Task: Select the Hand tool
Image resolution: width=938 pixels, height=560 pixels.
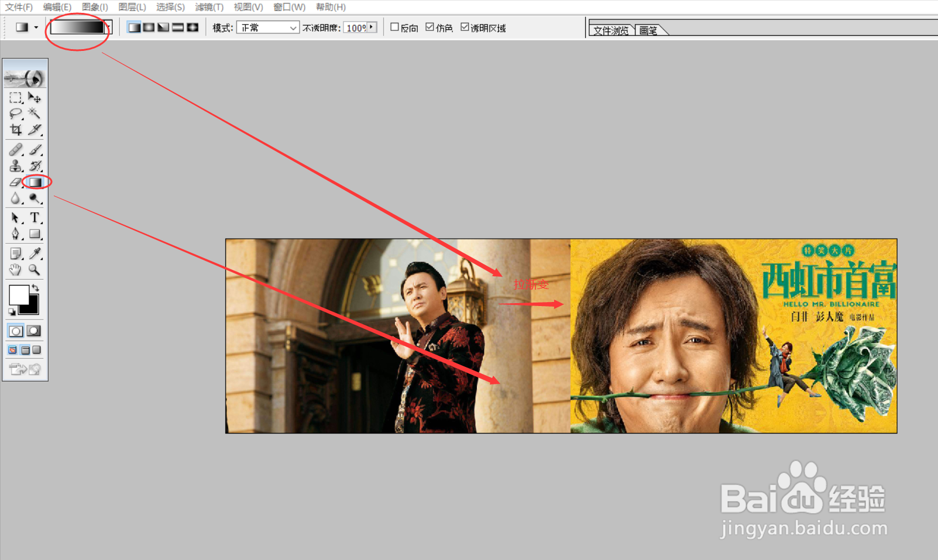Action: point(16,270)
